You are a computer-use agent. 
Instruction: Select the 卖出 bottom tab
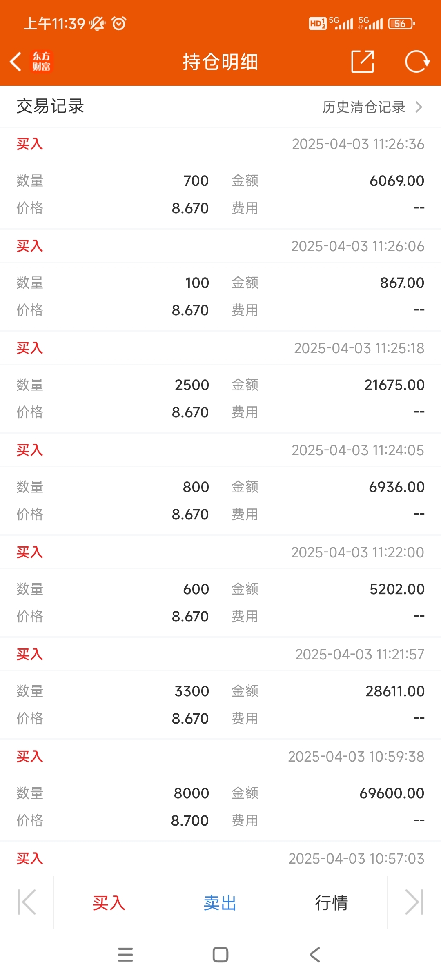(220, 903)
